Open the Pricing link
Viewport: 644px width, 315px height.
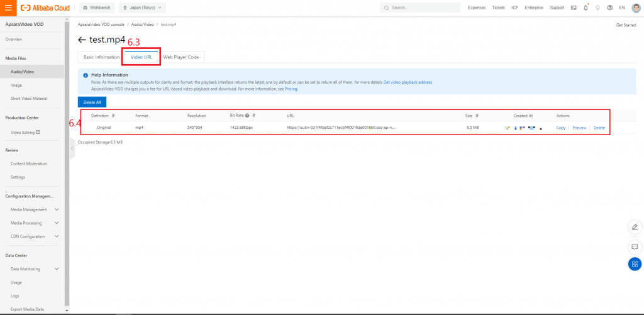pyautogui.click(x=291, y=89)
